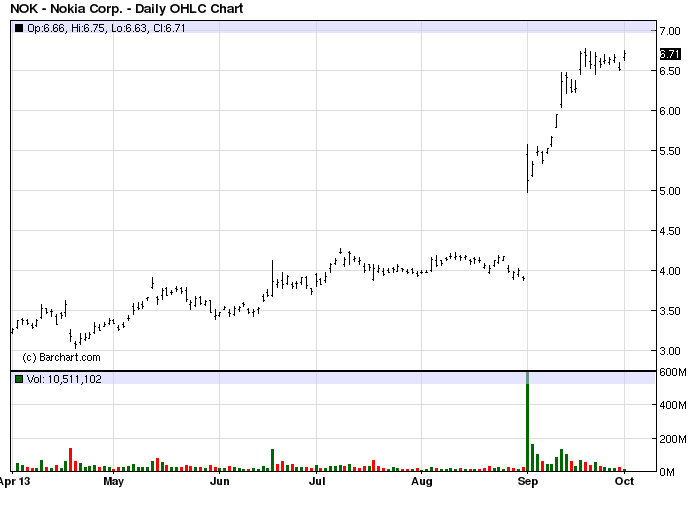This screenshot has height=512, width=700.
Task: Click the 'Vol: 10,511,102' readout
Action: [64, 379]
